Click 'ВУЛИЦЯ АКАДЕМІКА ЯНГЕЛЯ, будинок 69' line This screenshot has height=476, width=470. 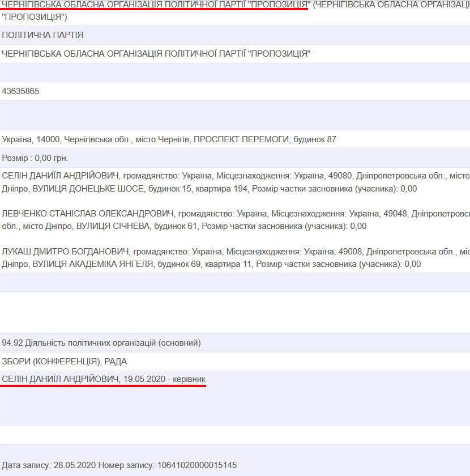click(x=117, y=264)
